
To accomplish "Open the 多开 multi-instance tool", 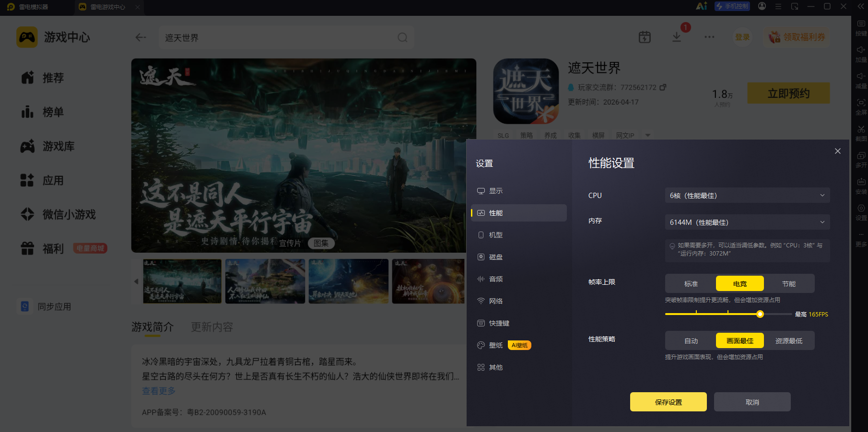I will point(861,160).
